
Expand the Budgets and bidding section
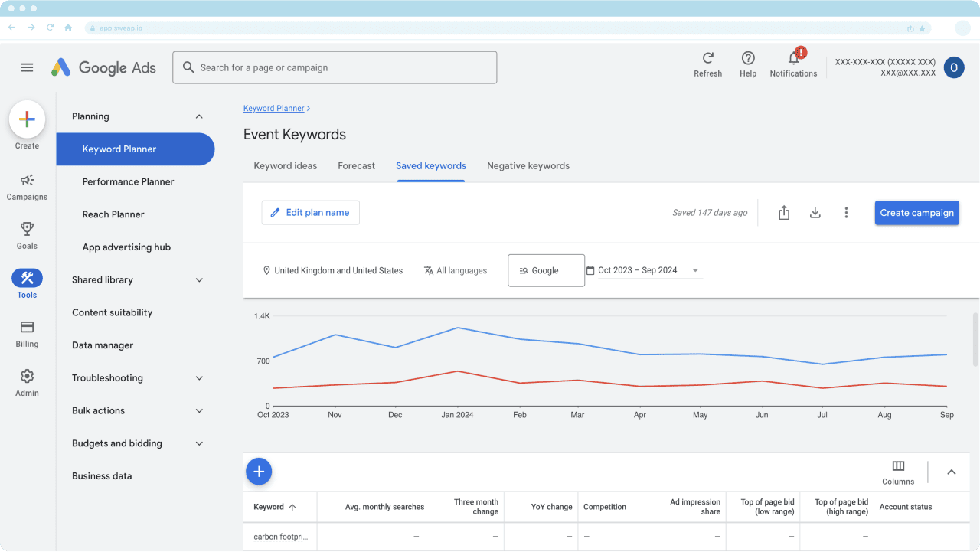click(x=199, y=443)
